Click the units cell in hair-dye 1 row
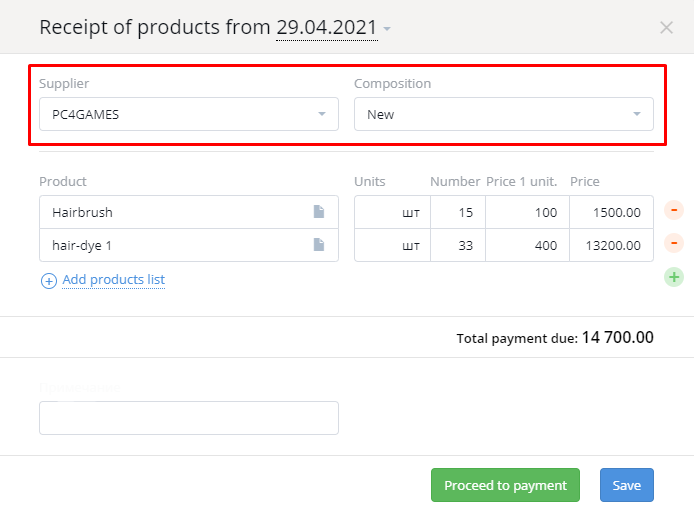The width and height of the screenshot is (694, 513). tap(392, 245)
